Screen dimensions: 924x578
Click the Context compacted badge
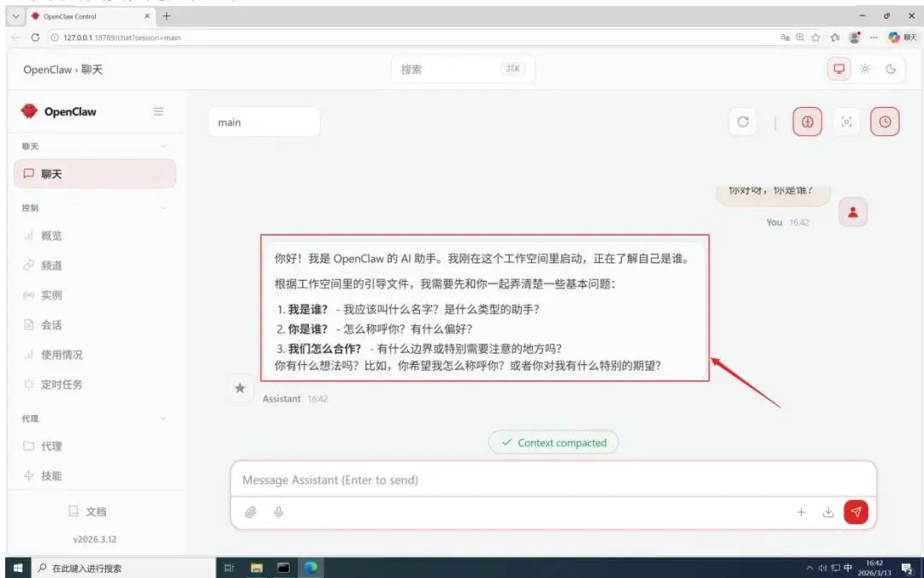coord(554,443)
